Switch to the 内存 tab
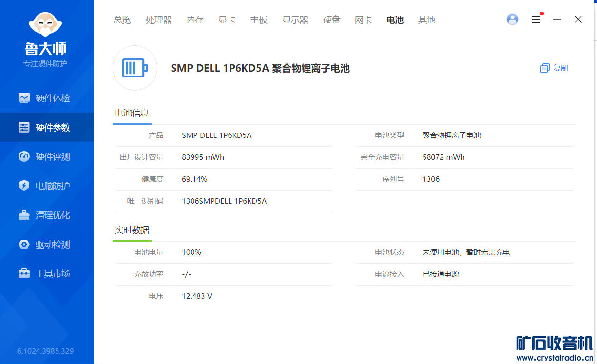The image size is (597, 364). tap(195, 20)
